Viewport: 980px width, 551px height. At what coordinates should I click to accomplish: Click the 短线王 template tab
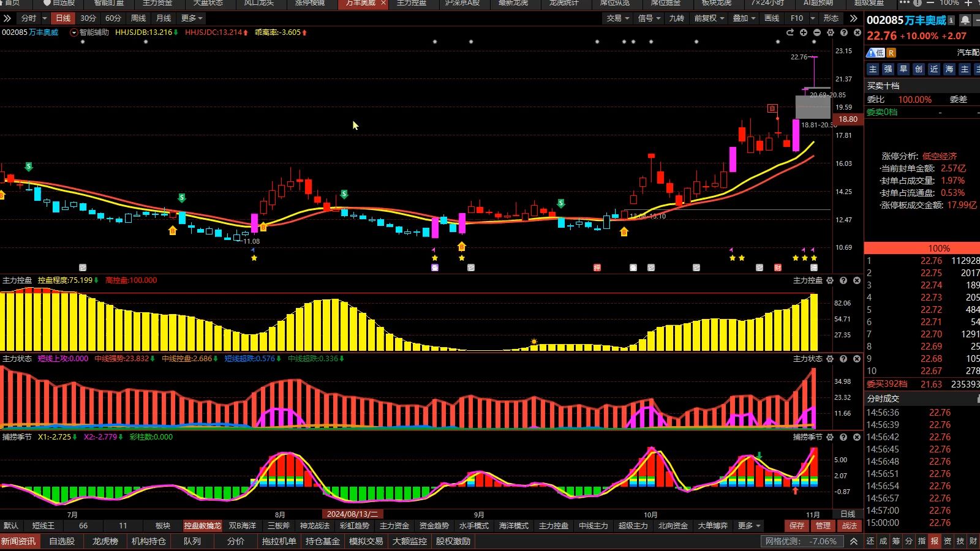pos(43,526)
